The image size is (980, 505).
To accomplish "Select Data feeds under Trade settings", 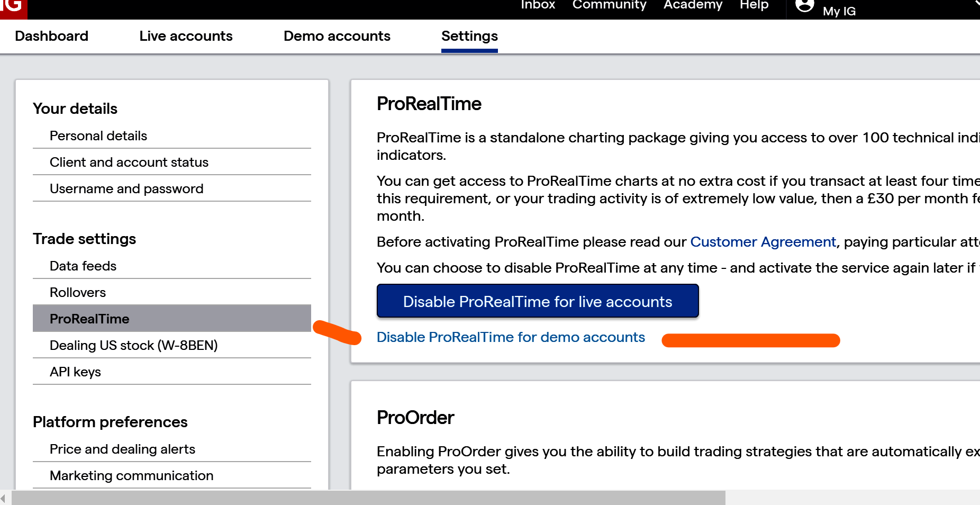I will [83, 266].
